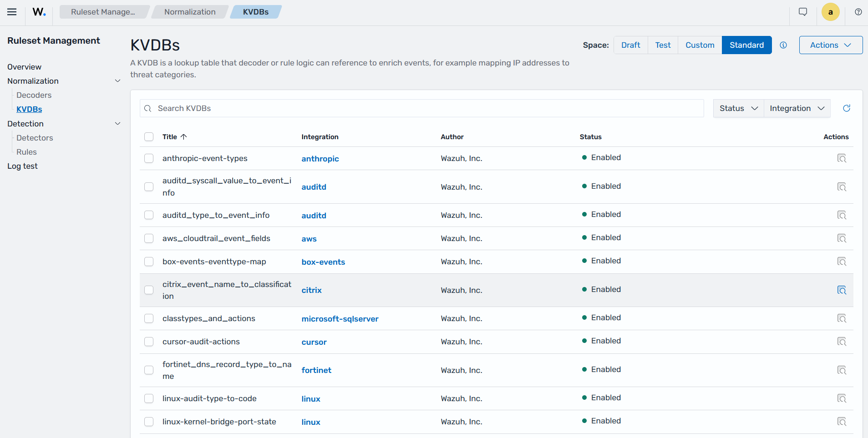The width and height of the screenshot is (868, 438).
Task: Open Log test in sidebar
Action: point(22,166)
